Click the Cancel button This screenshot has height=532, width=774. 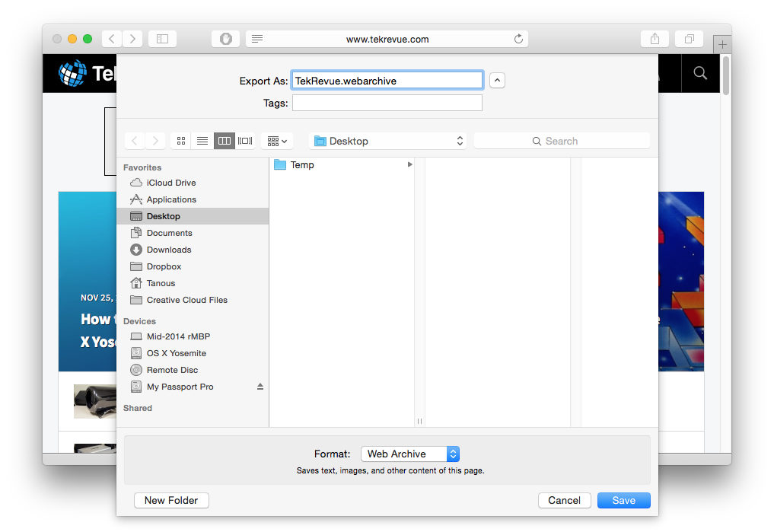click(564, 501)
